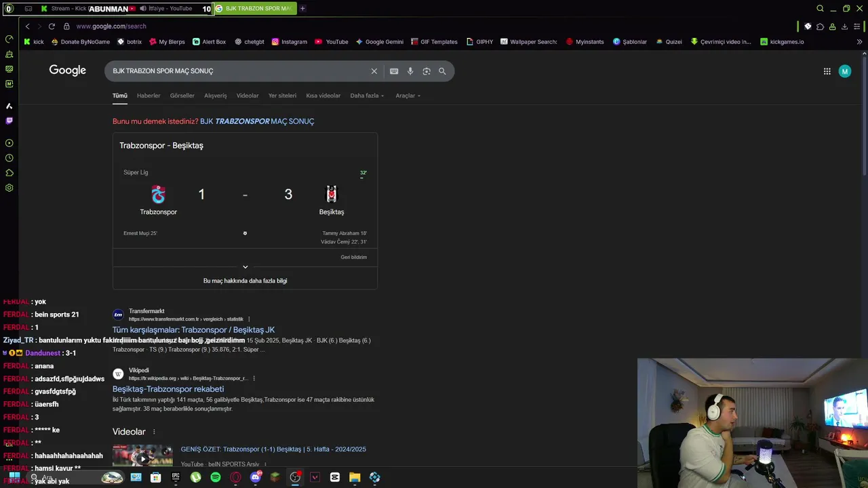Click the address bar URL
The image size is (868, 488).
(111, 26)
